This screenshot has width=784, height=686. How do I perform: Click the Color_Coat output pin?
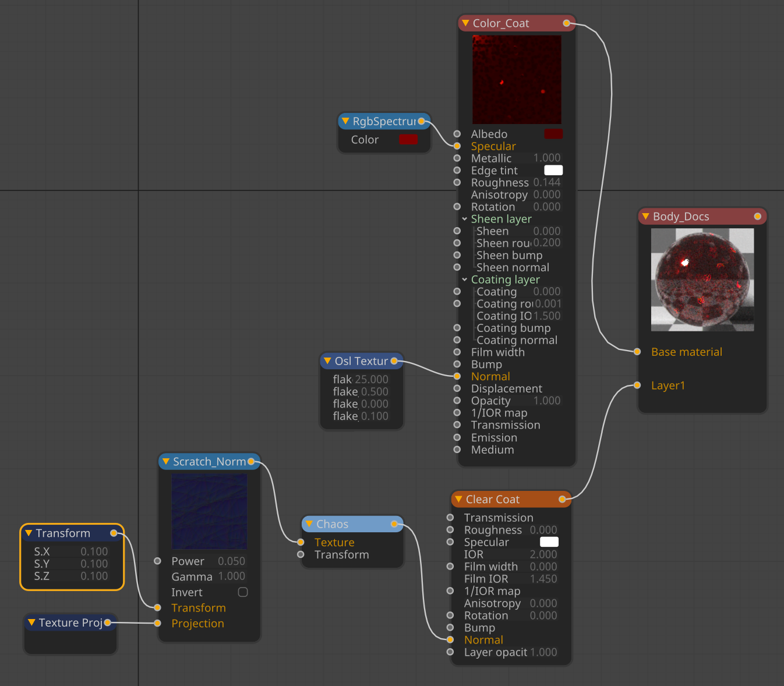566,23
